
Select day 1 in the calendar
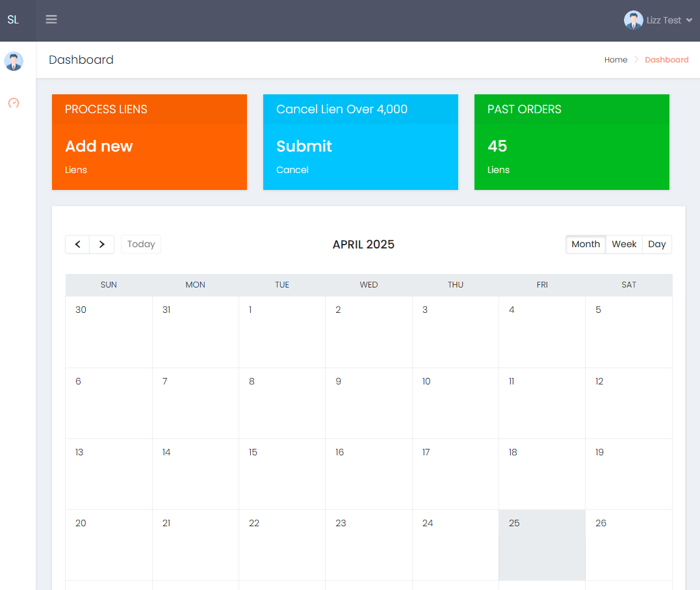point(282,332)
